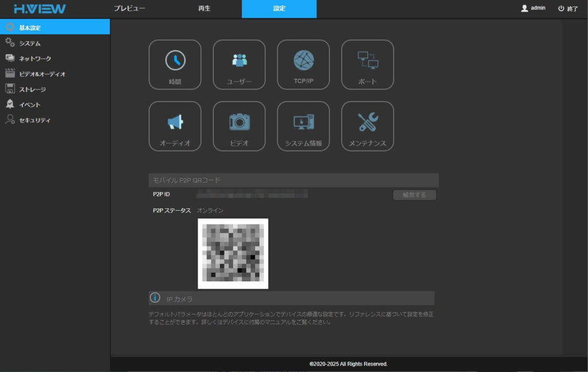Click the P2P QR code image
This screenshot has width=588, height=372.
(233, 254)
